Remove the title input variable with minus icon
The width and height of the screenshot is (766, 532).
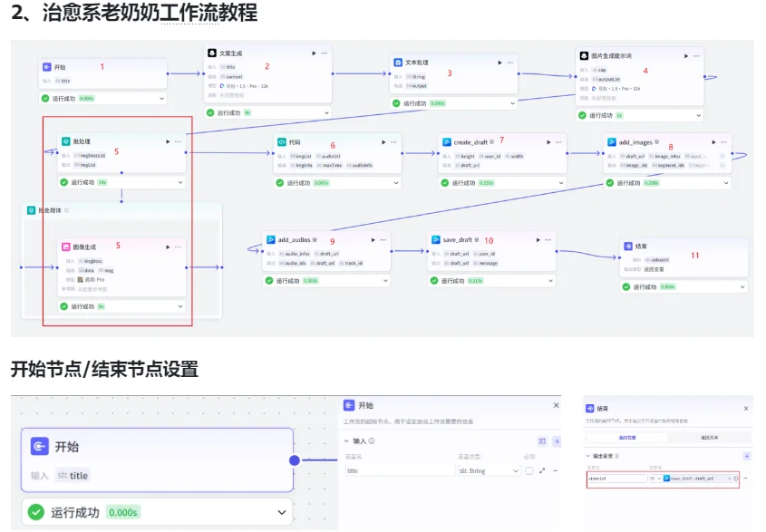tap(556, 470)
